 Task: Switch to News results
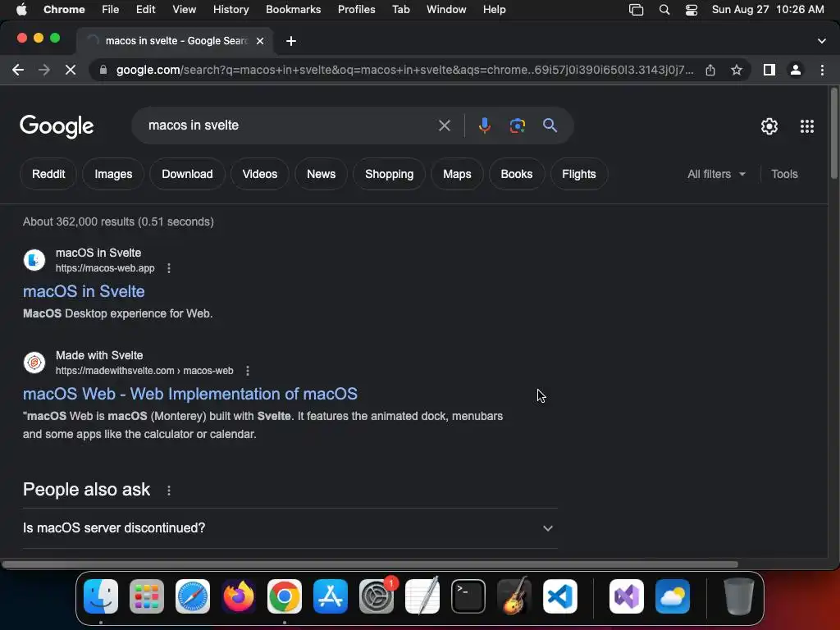[321, 174]
